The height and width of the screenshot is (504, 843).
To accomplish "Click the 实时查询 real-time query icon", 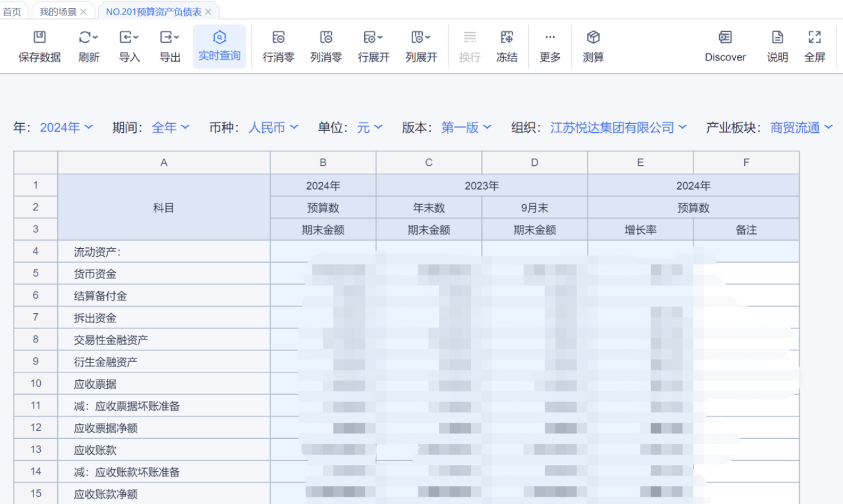I will (x=220, y=38).
